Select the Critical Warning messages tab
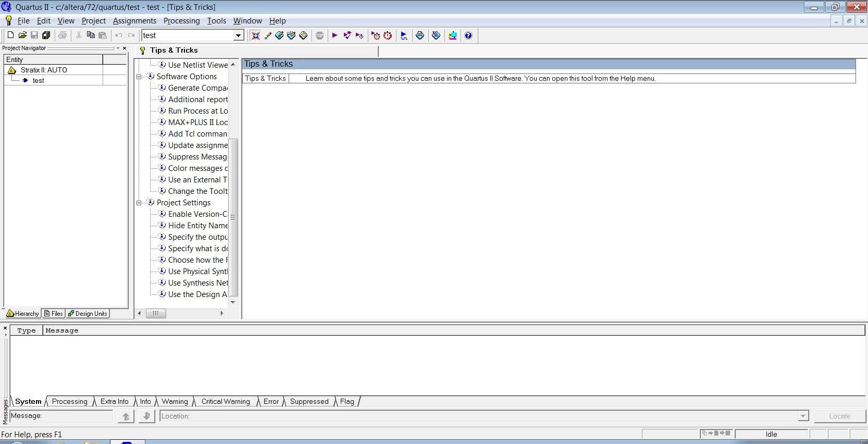868x444 pixels. (226, 401)
